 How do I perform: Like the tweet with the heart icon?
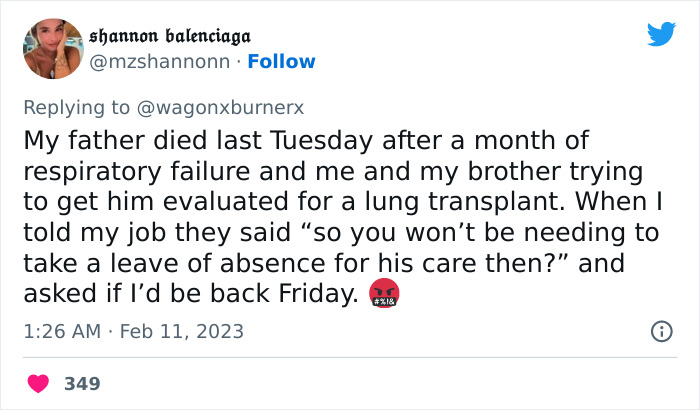(x=39, y=383)
